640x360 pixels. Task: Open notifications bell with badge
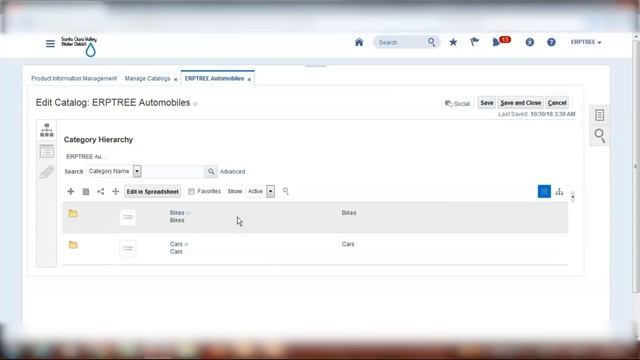click(500, 41)
